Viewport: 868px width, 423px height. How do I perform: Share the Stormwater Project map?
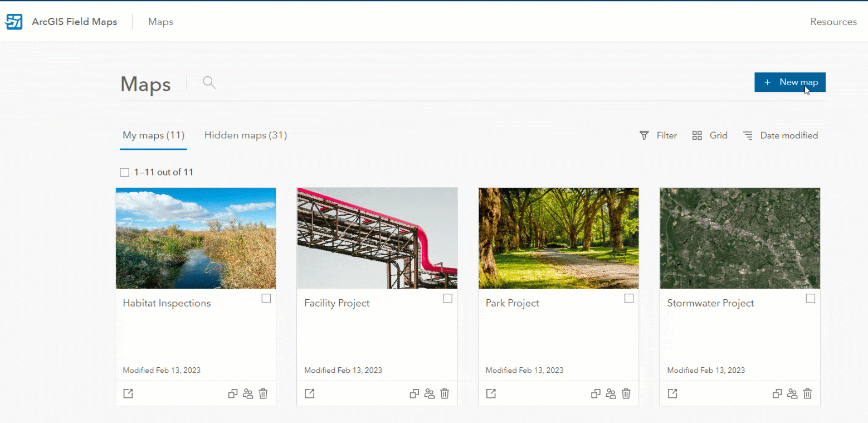792,393
